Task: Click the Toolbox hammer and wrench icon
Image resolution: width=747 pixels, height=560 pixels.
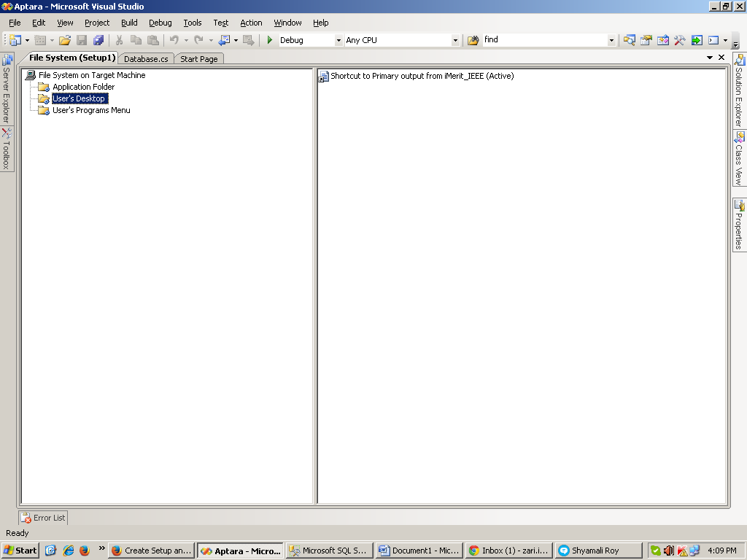Action: tap(679, 41)
